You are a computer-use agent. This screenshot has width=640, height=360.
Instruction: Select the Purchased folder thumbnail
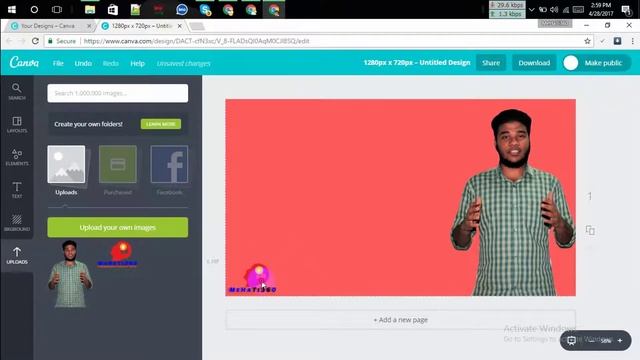point(118,164)
